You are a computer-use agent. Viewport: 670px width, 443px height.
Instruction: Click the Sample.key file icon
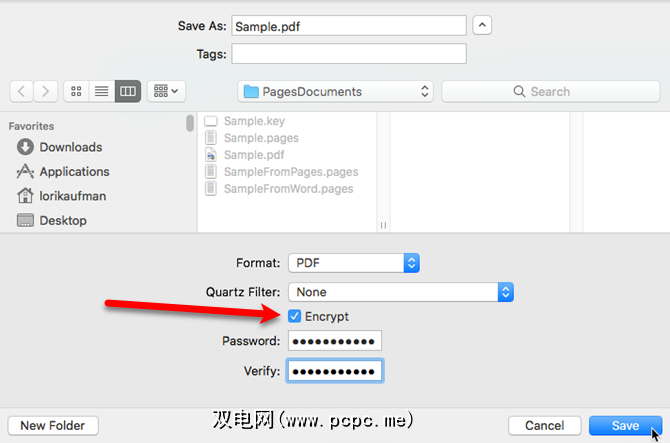[211, 121]
